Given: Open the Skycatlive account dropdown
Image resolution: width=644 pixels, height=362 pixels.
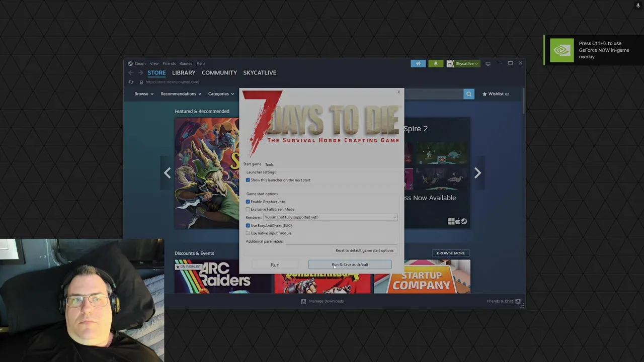Looking at the screenshot, I should click(x=466, y=63).
